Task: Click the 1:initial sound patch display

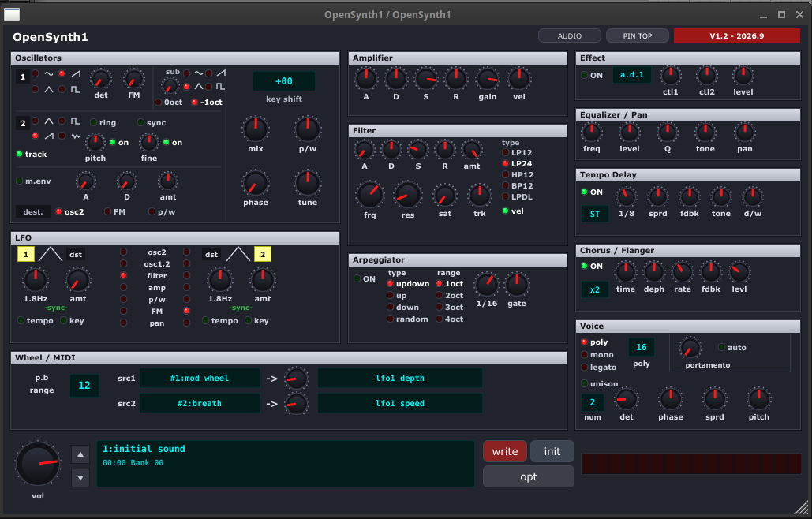Action: [286, 464]
